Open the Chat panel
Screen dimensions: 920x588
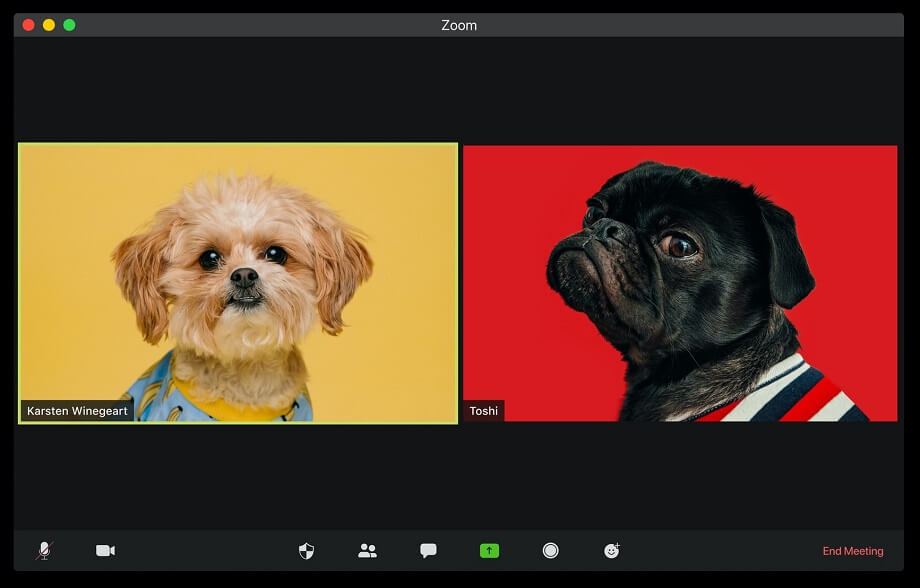[428, 551]
